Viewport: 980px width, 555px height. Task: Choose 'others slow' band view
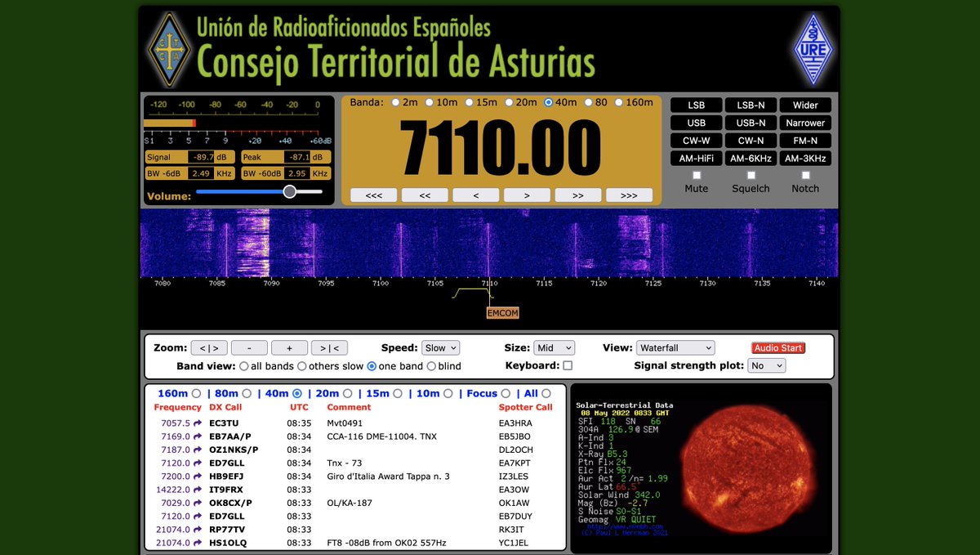point(302,366)
